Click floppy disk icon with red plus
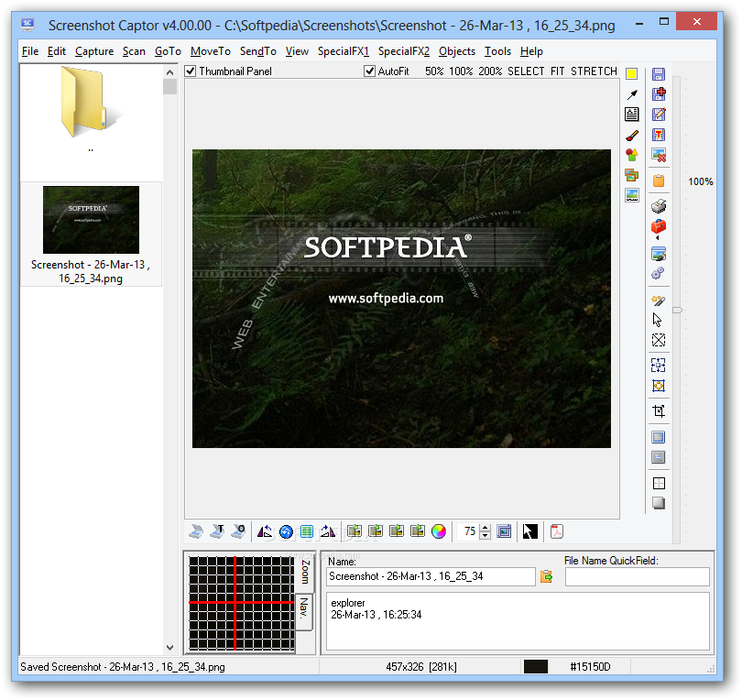 (x=659, y=93)
